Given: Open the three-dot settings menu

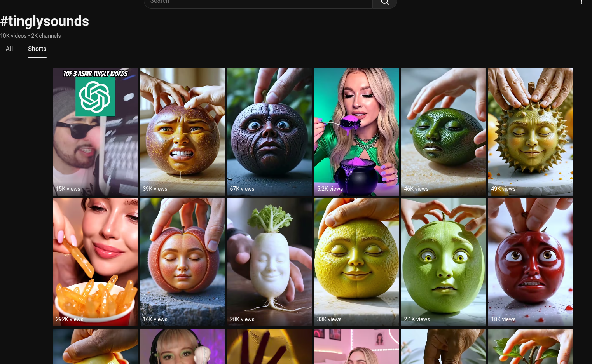Looking at the screenshot, I should [x=581, y=2].
